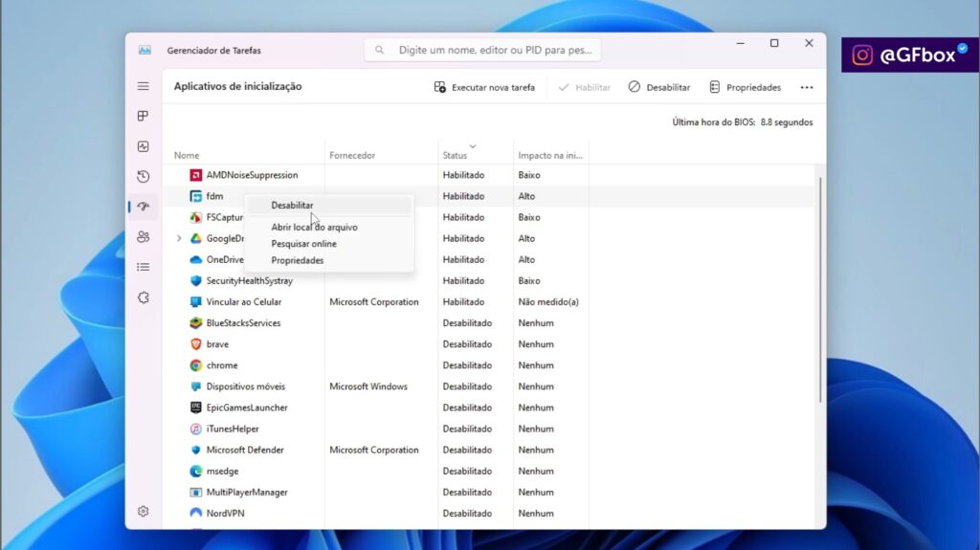
Task: Click the AMDNoiseSuppression app icon
Action: (195, 175)
